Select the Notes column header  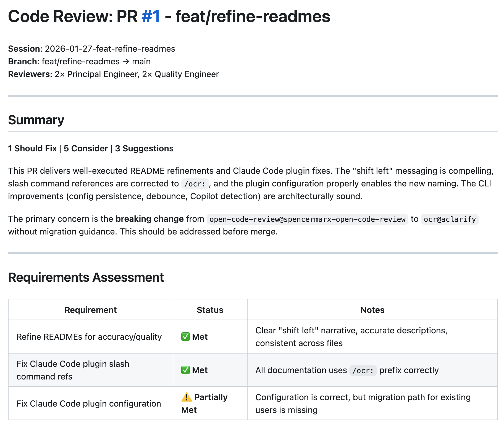click(x=372, y=310)
